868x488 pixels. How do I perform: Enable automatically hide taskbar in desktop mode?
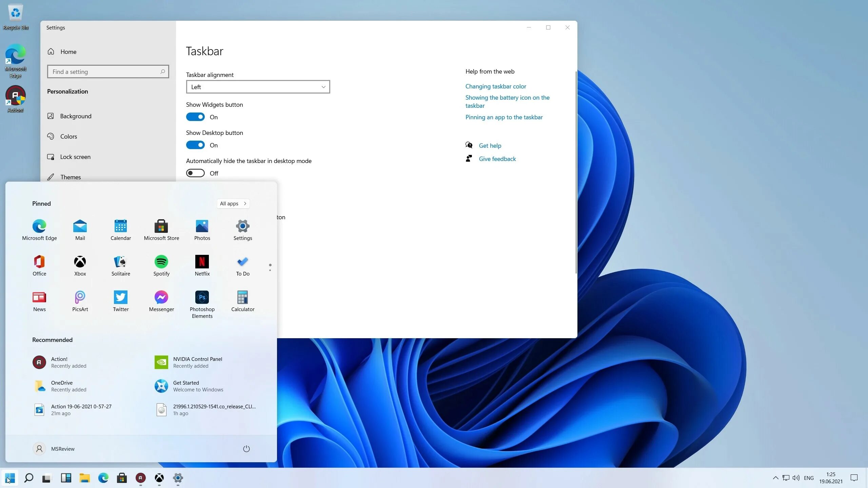(195, 173)
